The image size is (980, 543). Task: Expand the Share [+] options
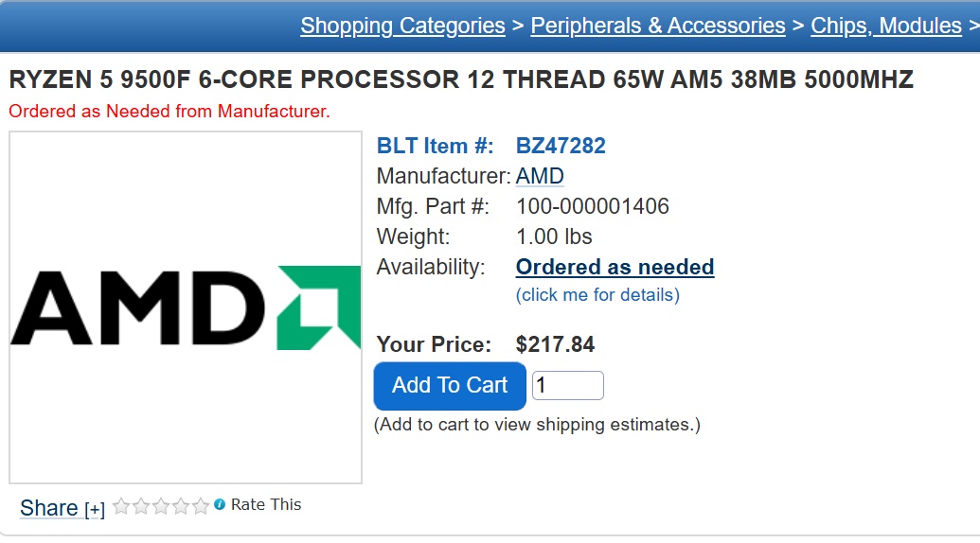point(95,510)
